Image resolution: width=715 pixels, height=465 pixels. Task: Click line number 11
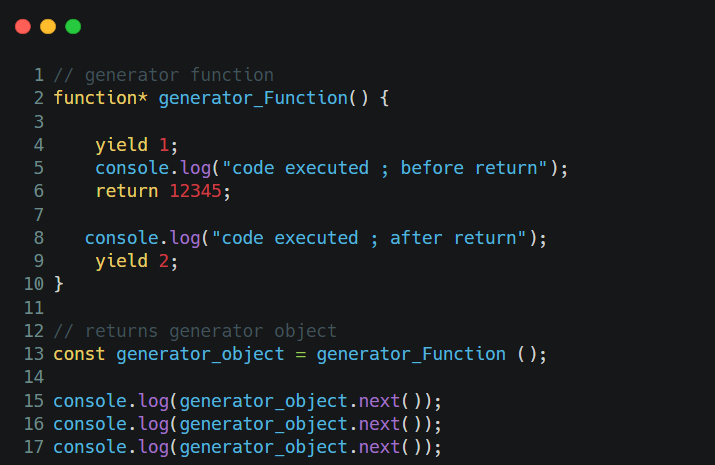pyautogui.click(x=34, y=308)
